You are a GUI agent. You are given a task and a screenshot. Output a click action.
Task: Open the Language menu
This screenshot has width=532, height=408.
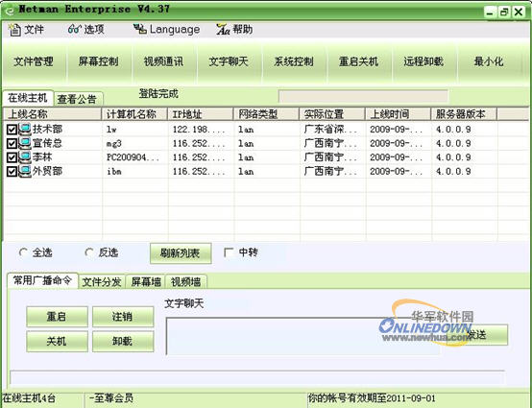pos(166,30)
